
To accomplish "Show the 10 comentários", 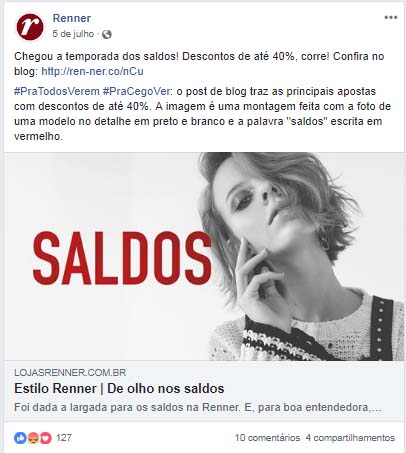I will [x=267, y=438].
